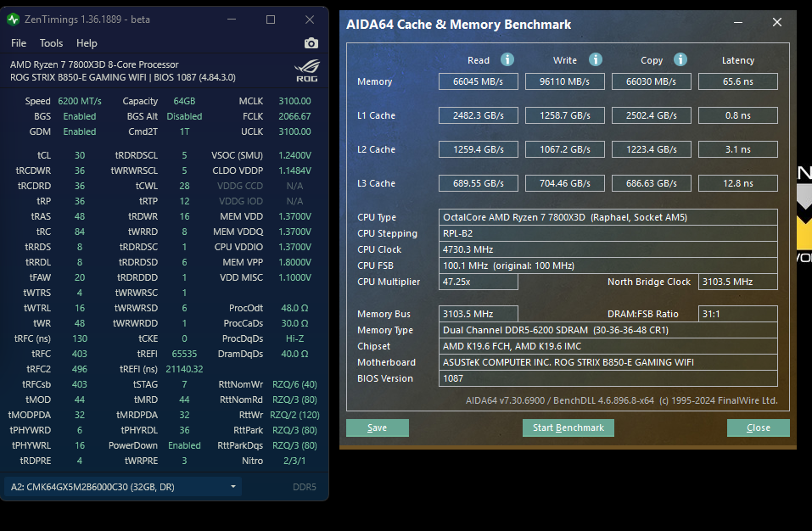The height and width of the screenshot is (531, 812).
Task: Click the L2 Cache latency 3.1 ns
Action: click(738, 149)
